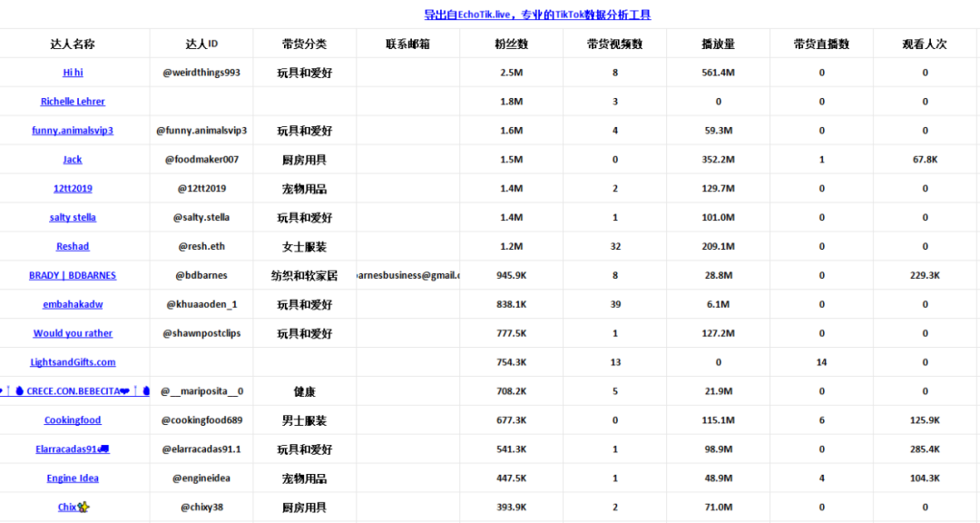Select the @shawnpostclips ID cell
This screenshot has height=523, width=980.
(201, 333)
